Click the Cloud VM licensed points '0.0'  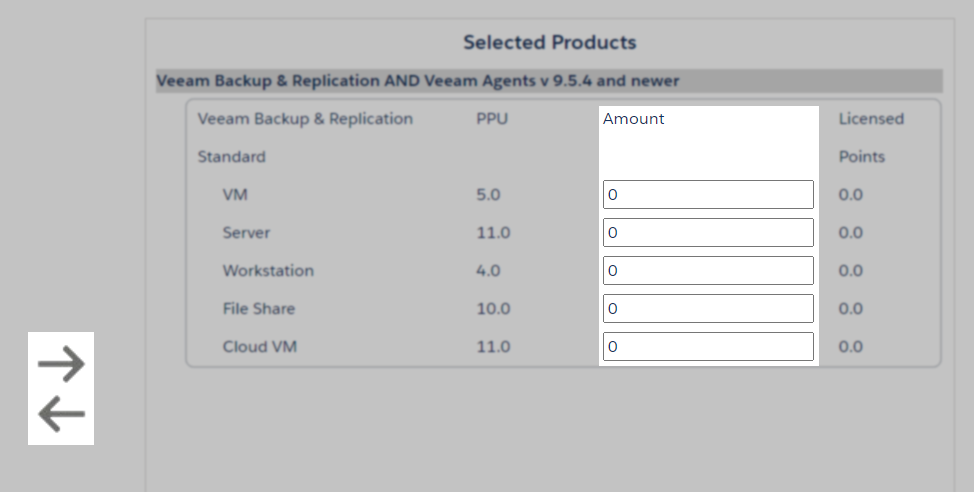(850, 346)
